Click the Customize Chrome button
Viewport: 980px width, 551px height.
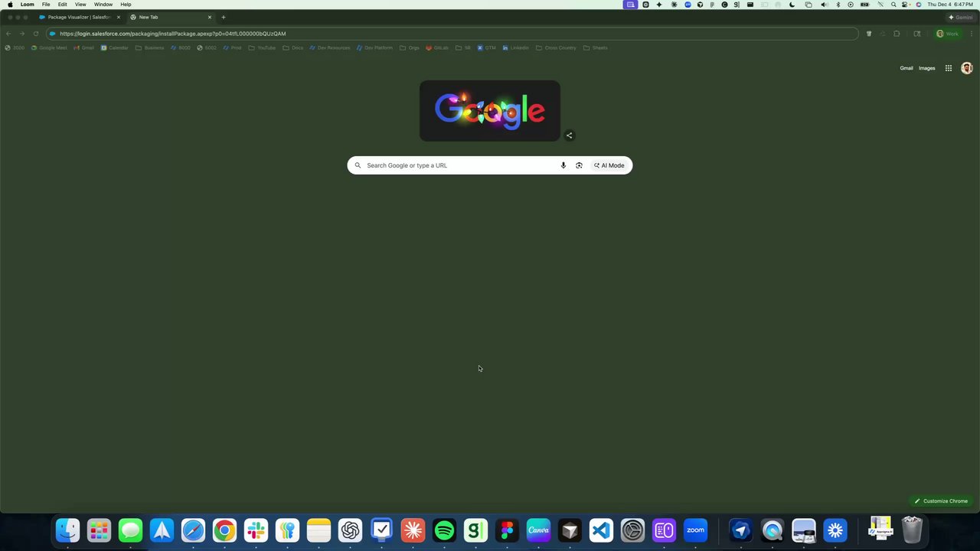coord(940,501)
